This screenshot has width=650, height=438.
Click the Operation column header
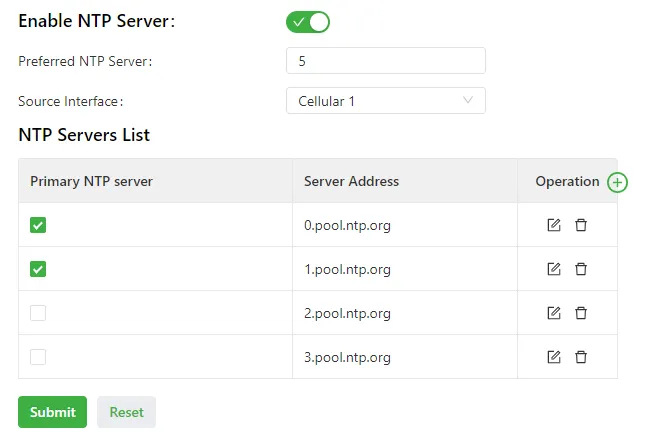(x=567, y=181)
